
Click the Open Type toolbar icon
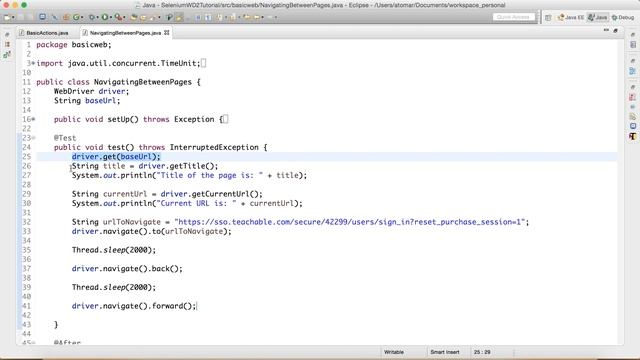point(133,17)
